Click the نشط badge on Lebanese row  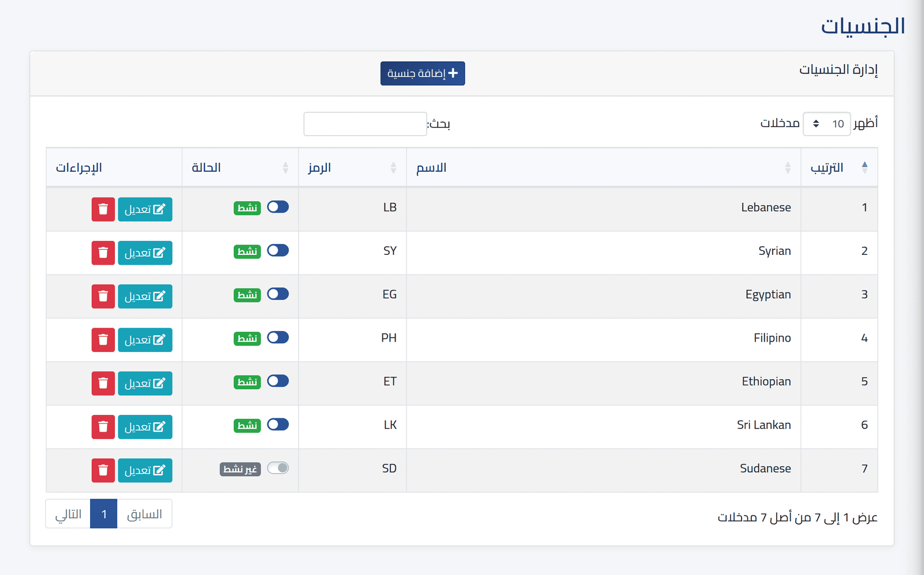click(x=247, y=208)
